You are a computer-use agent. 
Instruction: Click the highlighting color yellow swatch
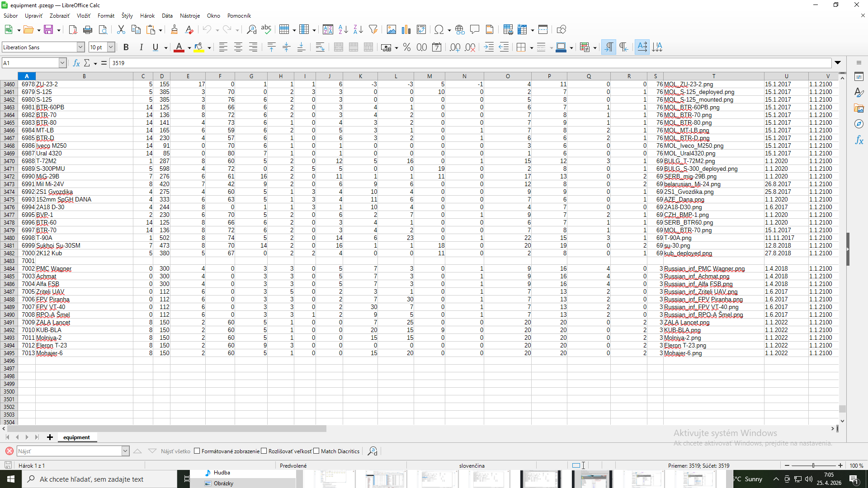click(x=198, y=47)
